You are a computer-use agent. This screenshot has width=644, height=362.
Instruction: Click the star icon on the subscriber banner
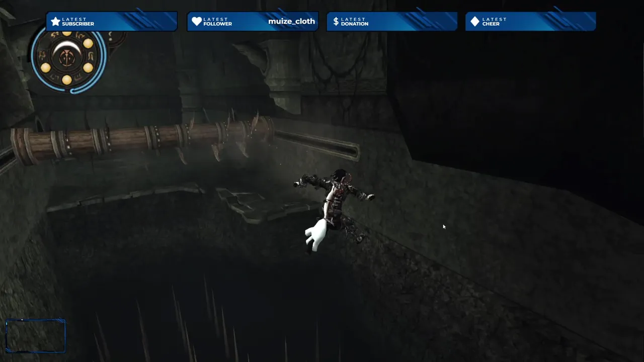click(55, 22)
